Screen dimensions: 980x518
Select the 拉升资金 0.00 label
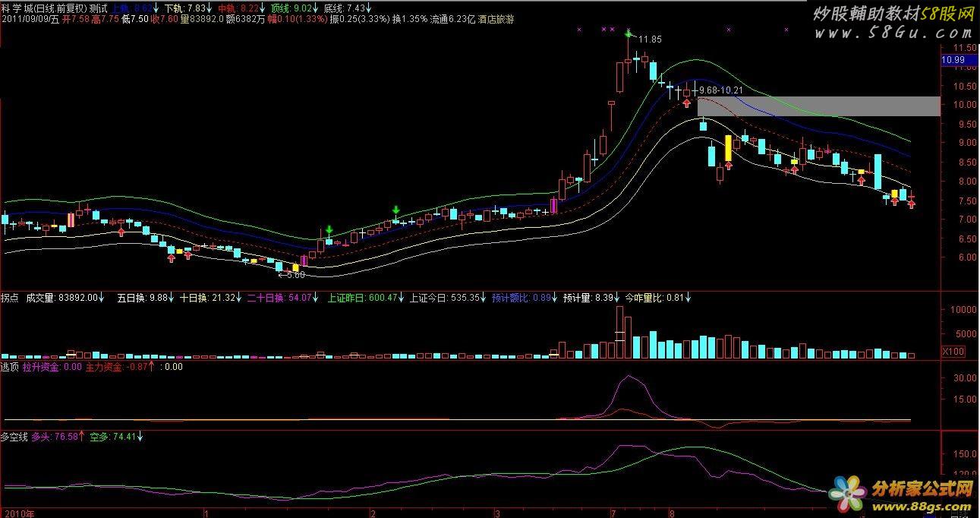pos(52,366)
